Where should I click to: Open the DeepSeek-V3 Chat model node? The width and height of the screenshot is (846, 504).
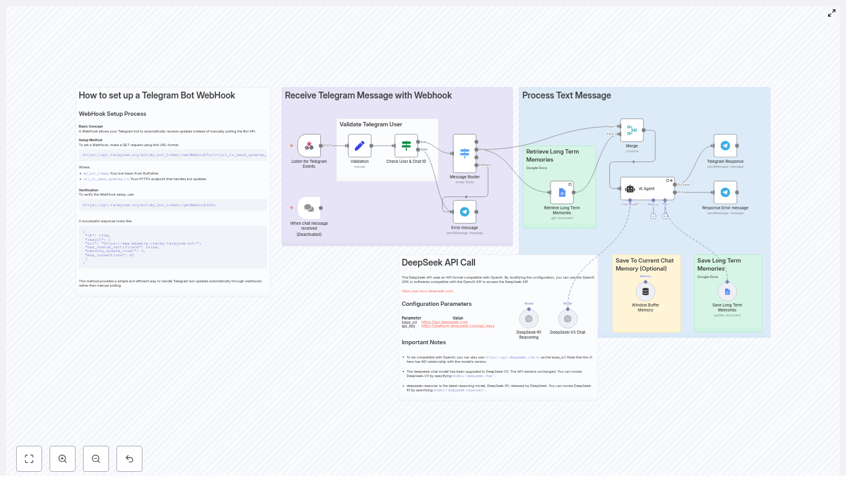(x=567, y=319)
